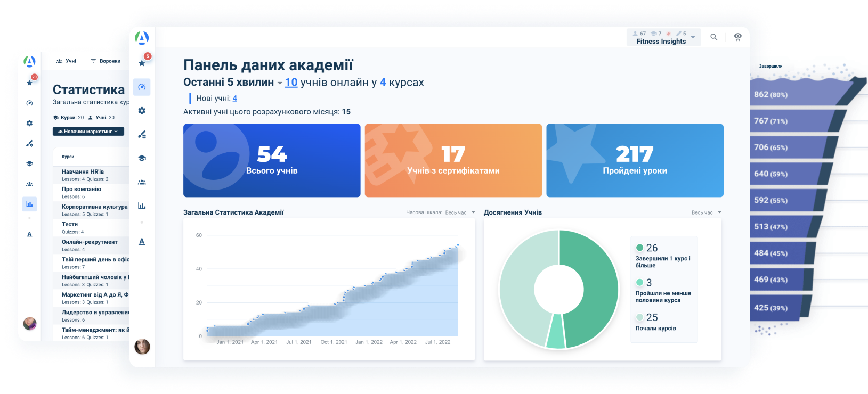Click the '54 Всього учнів' blue card
This screenshot has width=868, height=394.
coord(272,160)
